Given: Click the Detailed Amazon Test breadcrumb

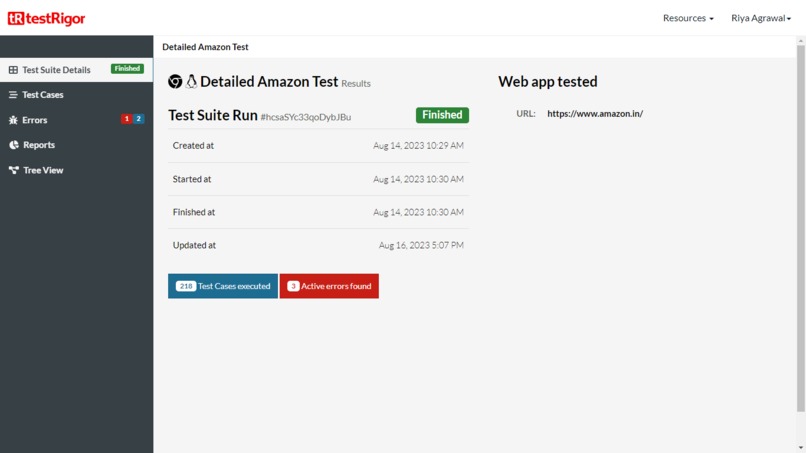Looking at the screenshot, I should point(205,47).
